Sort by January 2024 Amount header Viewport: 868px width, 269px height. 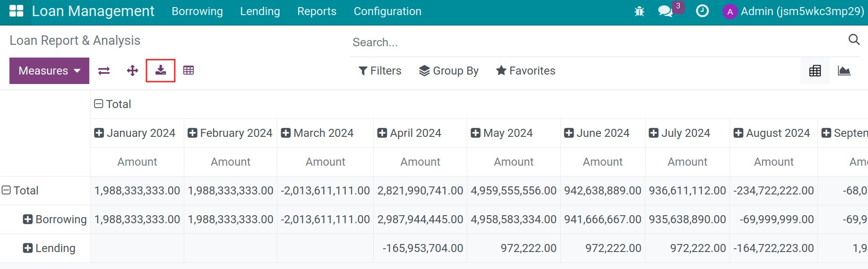(137, 162)
